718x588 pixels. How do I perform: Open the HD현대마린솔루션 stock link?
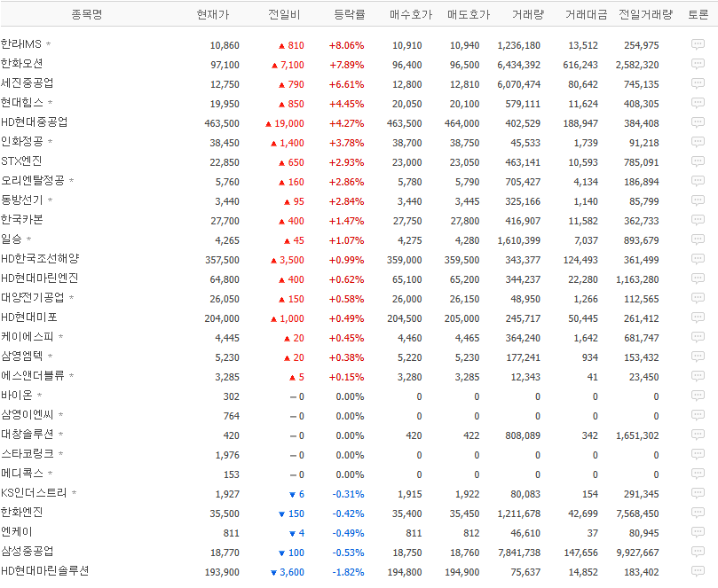tap(45, 570)
